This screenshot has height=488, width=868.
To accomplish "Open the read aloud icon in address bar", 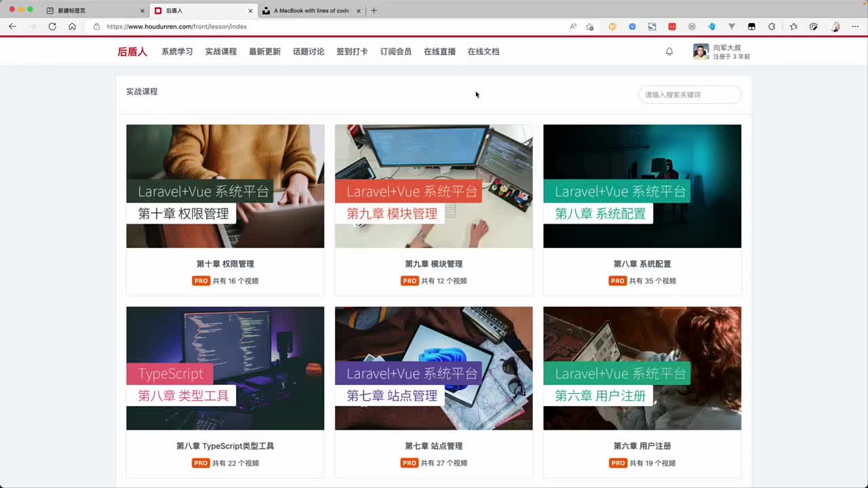I will [573, 26].
